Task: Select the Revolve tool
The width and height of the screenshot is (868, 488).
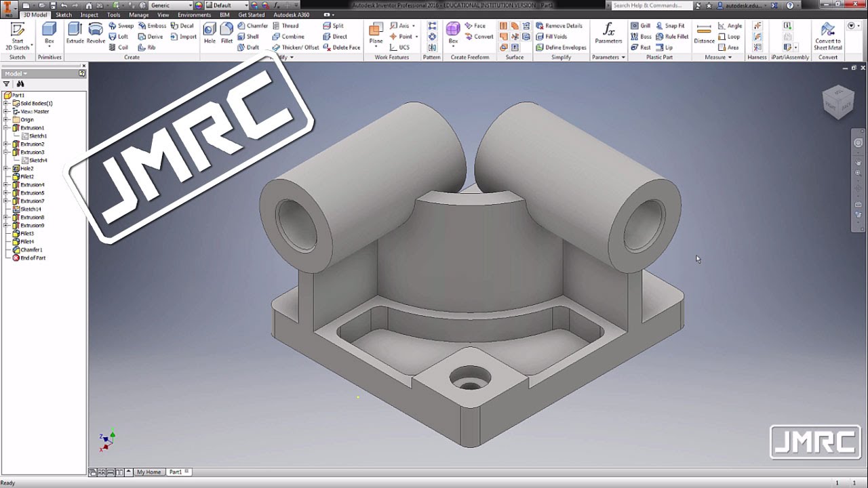Action: (x=96, y=33)
